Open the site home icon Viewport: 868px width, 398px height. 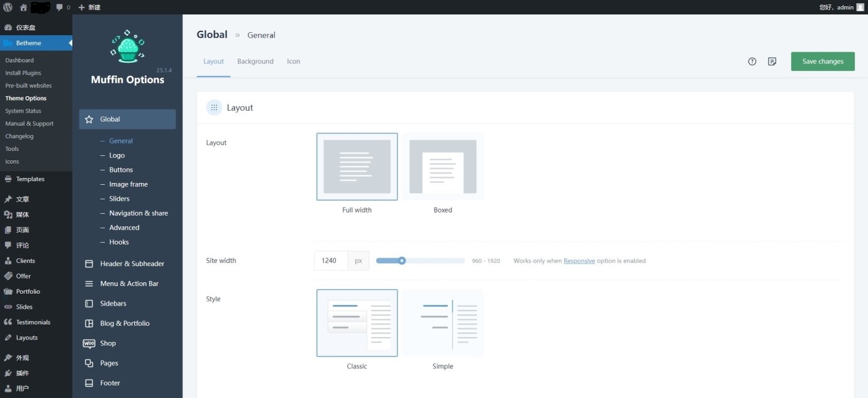coord(23,7)
